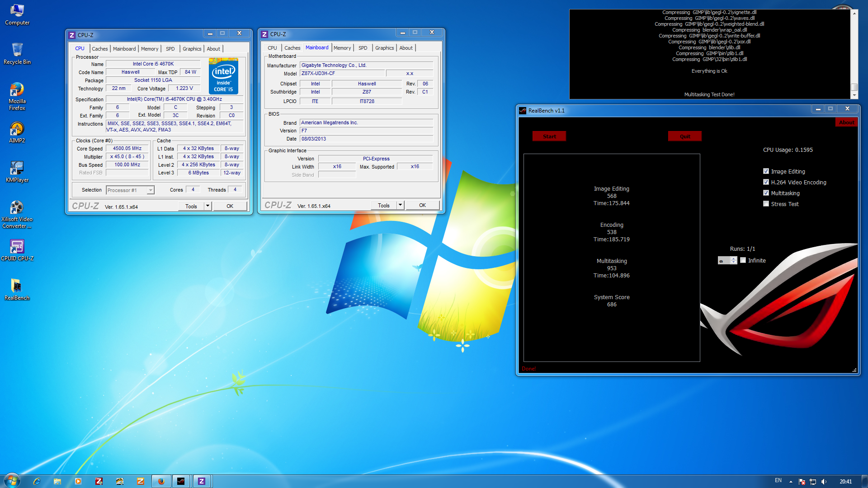Switch to the Caches tab in left CPU-Z

tap(99, 49)
